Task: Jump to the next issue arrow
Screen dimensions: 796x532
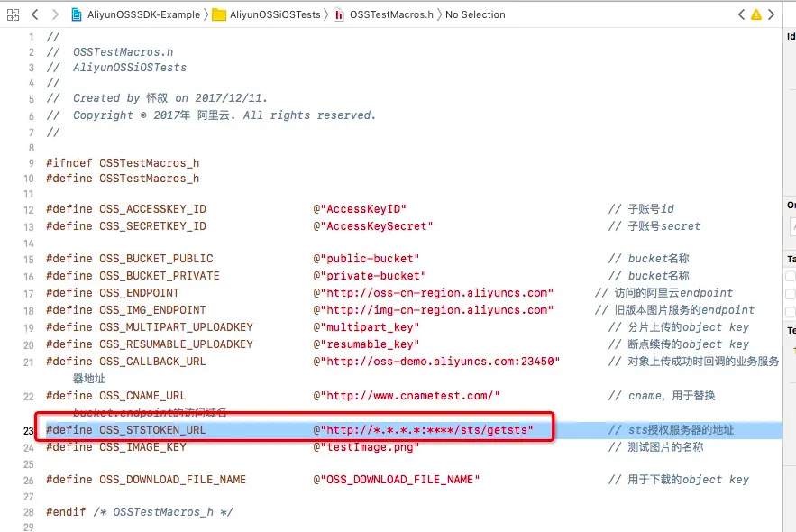Action: pos(771,14)
